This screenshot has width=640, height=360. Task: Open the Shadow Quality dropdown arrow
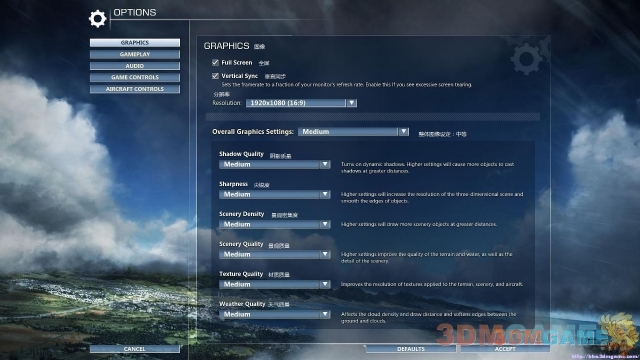325,164
